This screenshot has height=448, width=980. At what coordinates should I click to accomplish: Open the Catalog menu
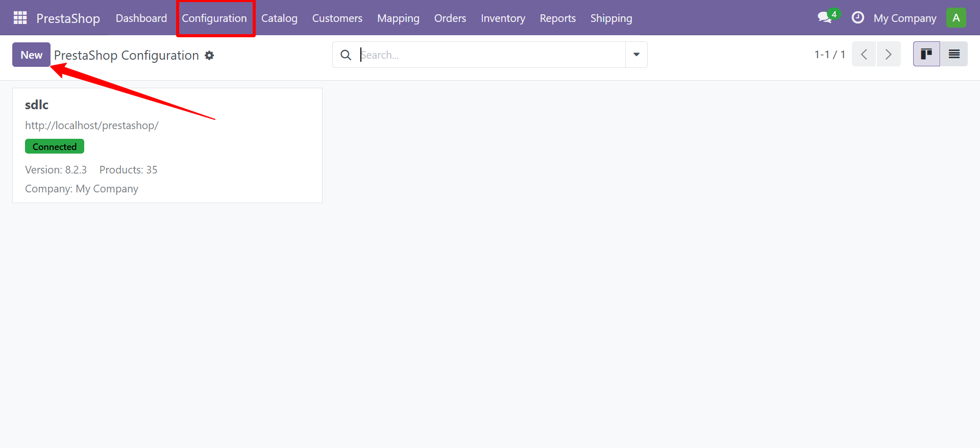click(279, 18)
